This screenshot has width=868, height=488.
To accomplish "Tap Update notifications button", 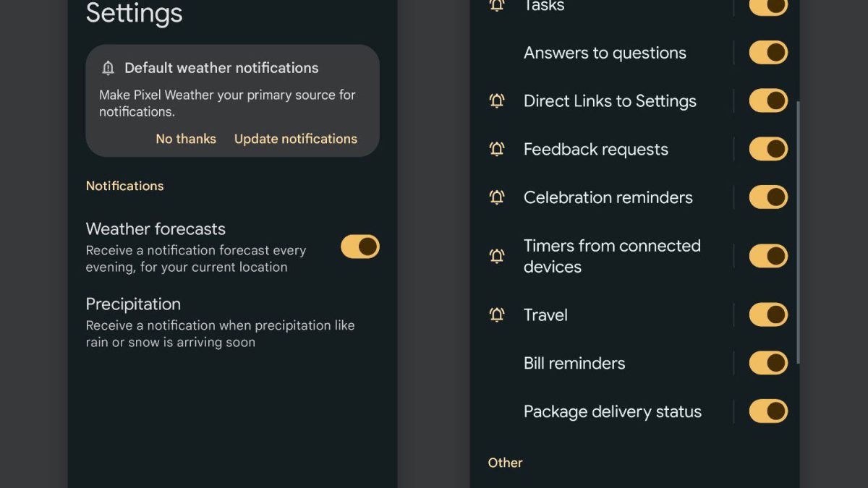I will (x=295, y=139).
